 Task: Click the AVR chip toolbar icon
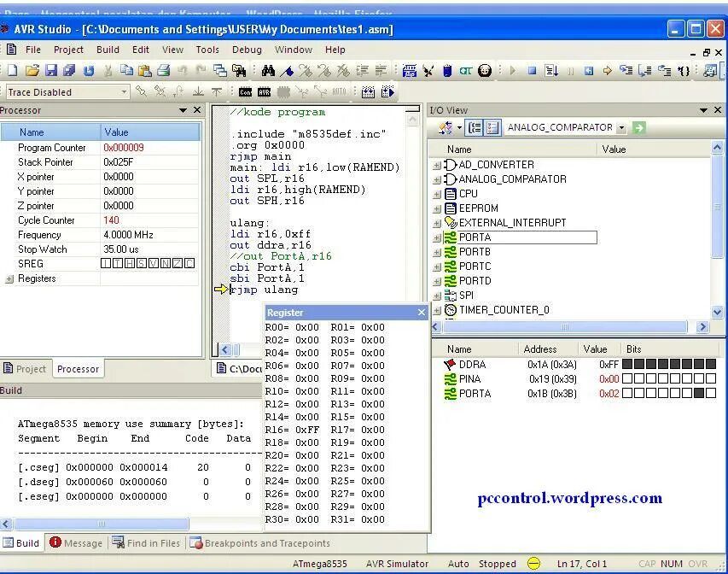click(265, 92)
